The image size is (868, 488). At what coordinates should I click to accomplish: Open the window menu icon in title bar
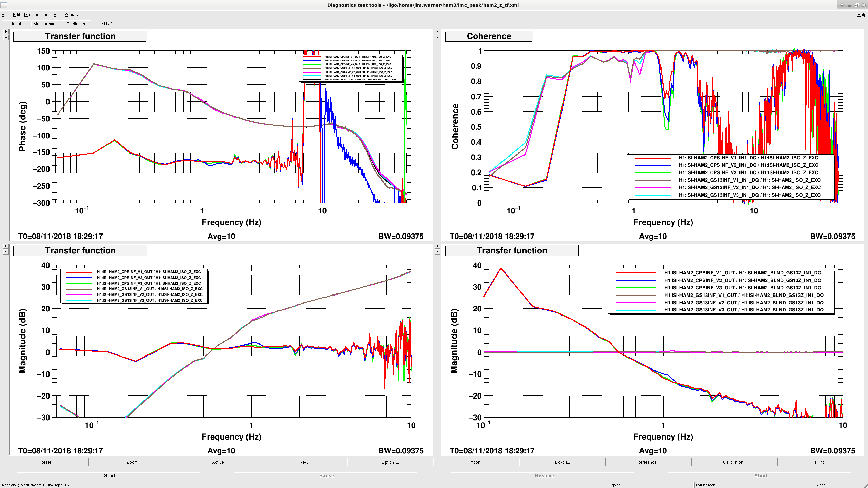(4, 5)
